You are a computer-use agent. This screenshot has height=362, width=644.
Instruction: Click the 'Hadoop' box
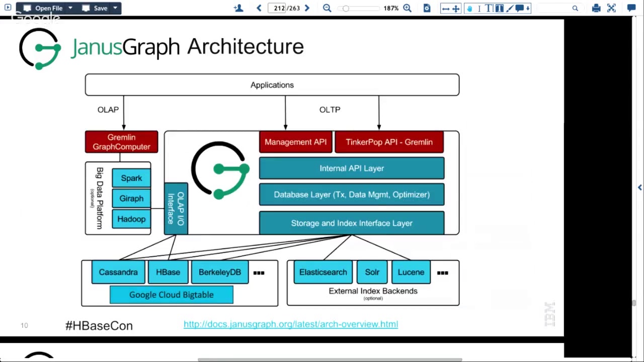[x=131, y=219]
